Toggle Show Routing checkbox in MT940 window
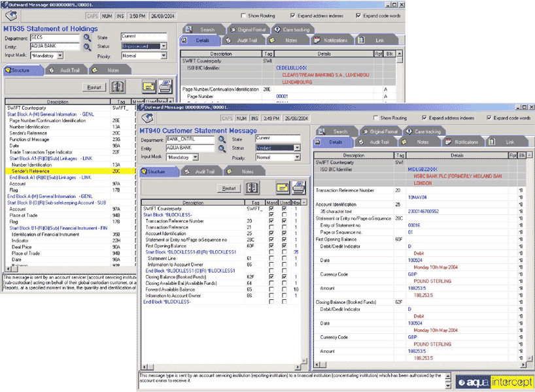This screenshot has width=535, height=392. click(375, 118)
